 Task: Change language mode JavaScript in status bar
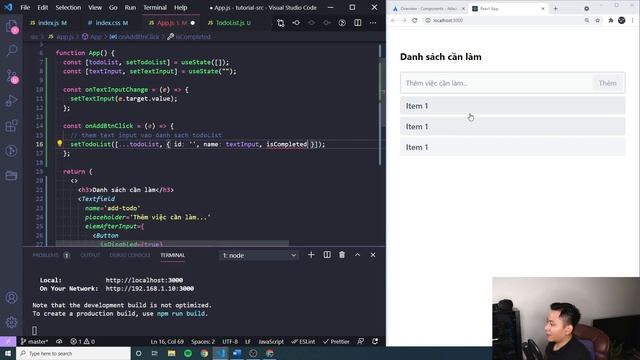pos(271,342)
